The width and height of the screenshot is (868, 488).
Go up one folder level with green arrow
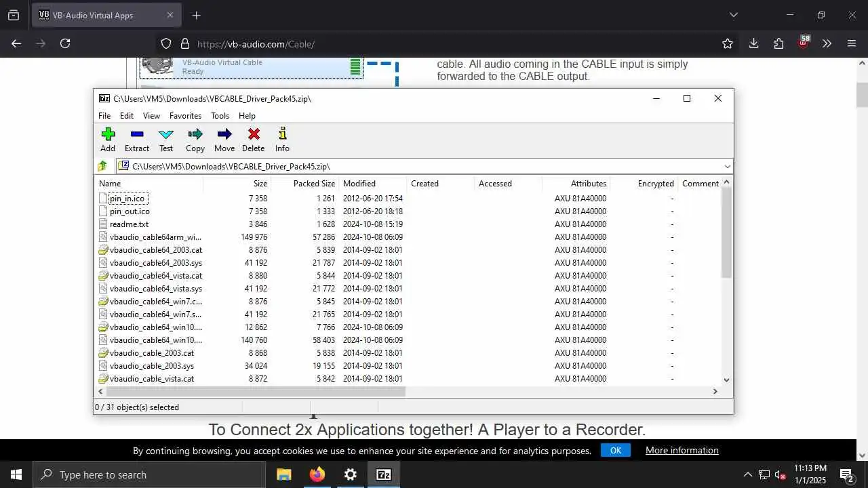click(102, 166)
